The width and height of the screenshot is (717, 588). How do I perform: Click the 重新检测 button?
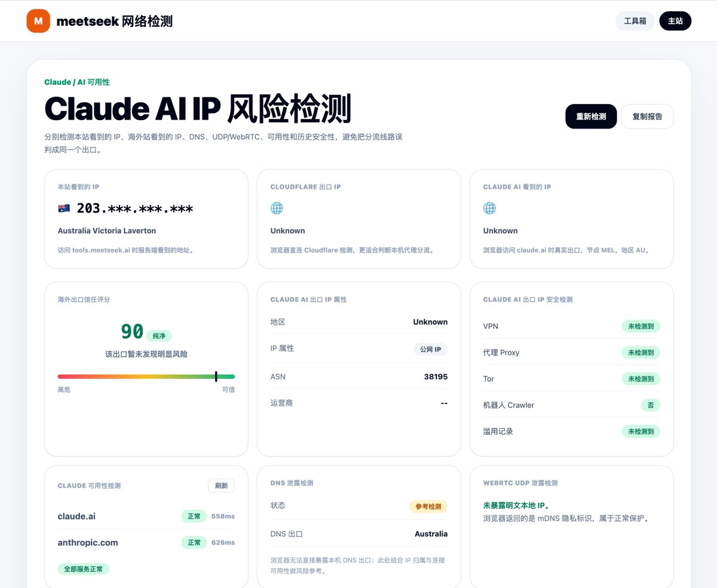(x=591, y=117)
